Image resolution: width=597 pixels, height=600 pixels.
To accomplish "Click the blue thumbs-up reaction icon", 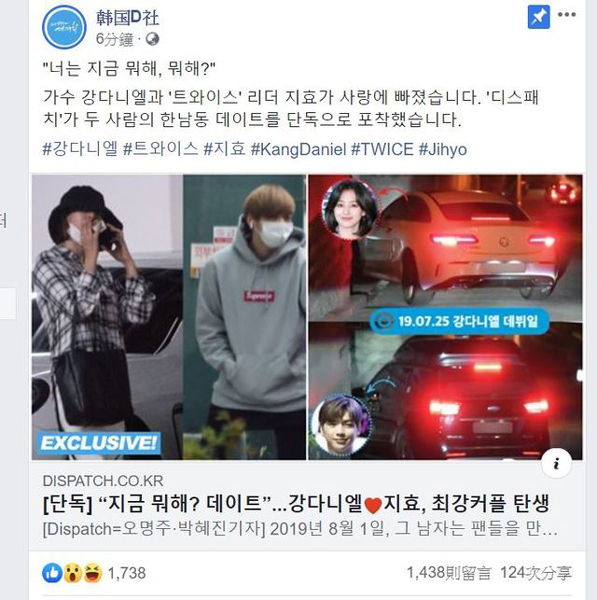I will pos(52,573).
